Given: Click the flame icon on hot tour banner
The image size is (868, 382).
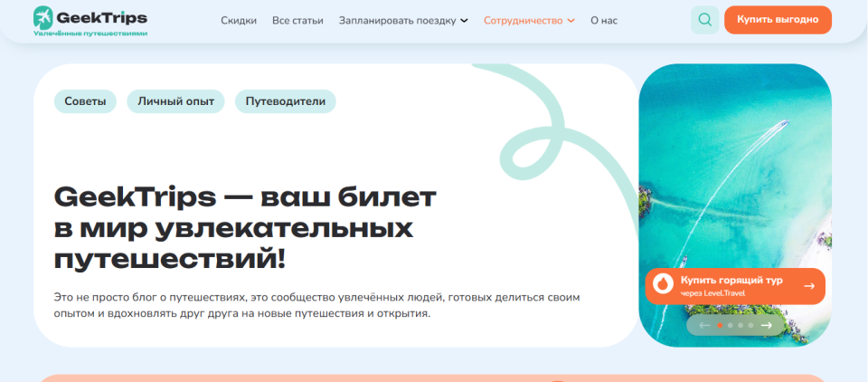Looking at the screenshot, I should pyautogui.click(x=662, y=285).
